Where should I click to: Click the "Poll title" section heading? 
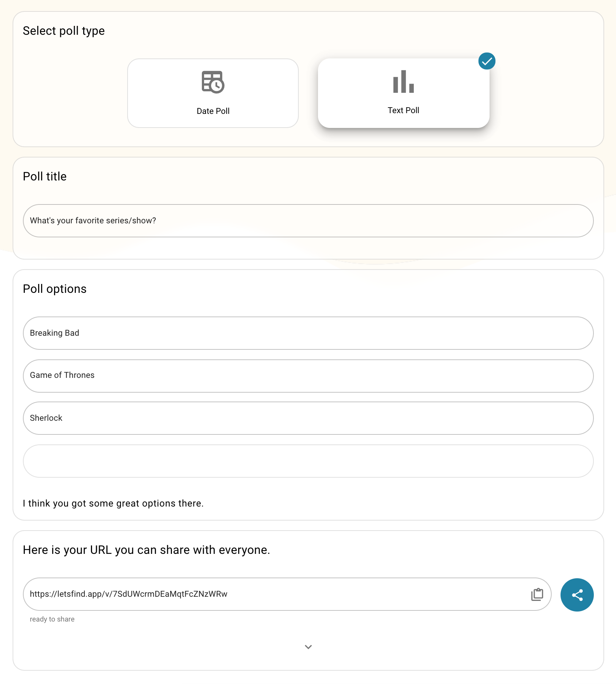[45, 176]
